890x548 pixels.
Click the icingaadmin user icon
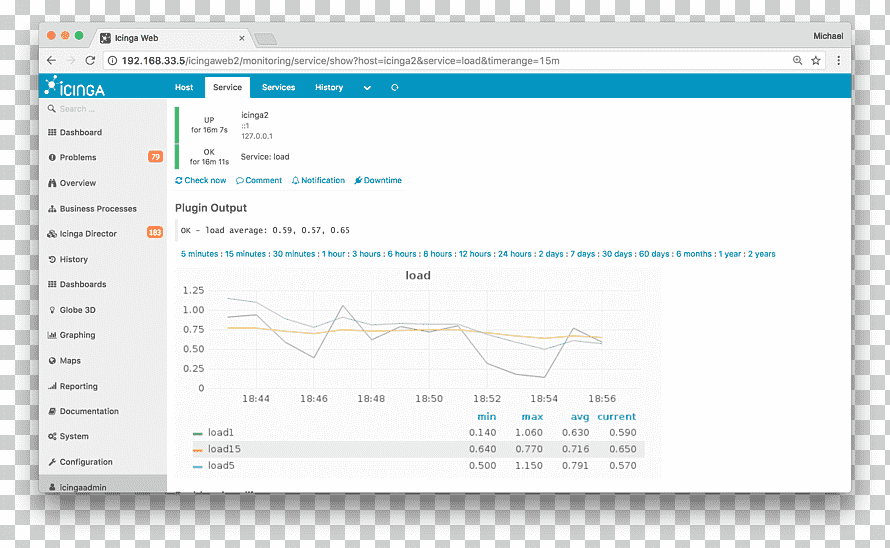point(52,487)
